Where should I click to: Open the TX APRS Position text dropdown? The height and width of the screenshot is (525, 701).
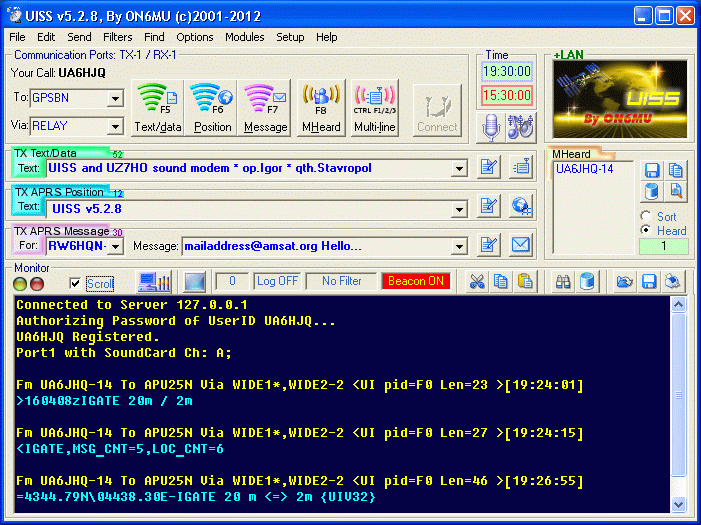pyautogui.click(x=459, y=208)
